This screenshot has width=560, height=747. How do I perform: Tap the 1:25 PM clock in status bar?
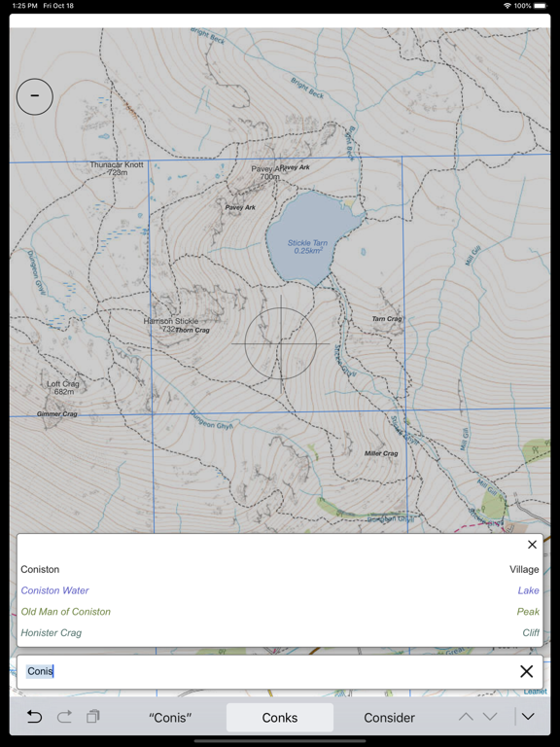[24, 6]
